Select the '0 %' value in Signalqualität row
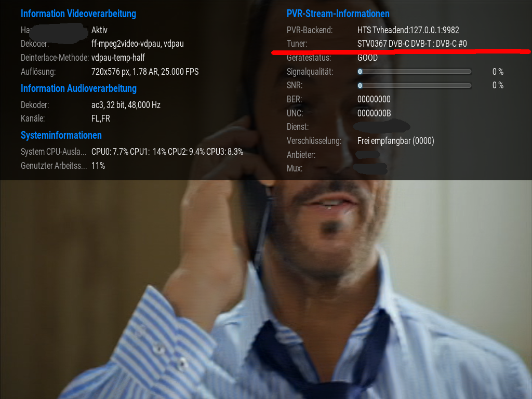This screenshot has width=532, height=399. pyautogui.click(x=498, y=72)
